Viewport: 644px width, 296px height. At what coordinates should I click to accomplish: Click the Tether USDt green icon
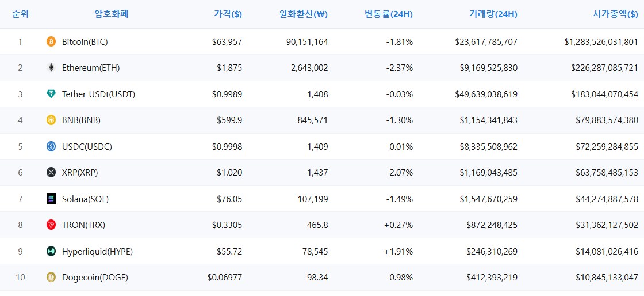(51, 94)
